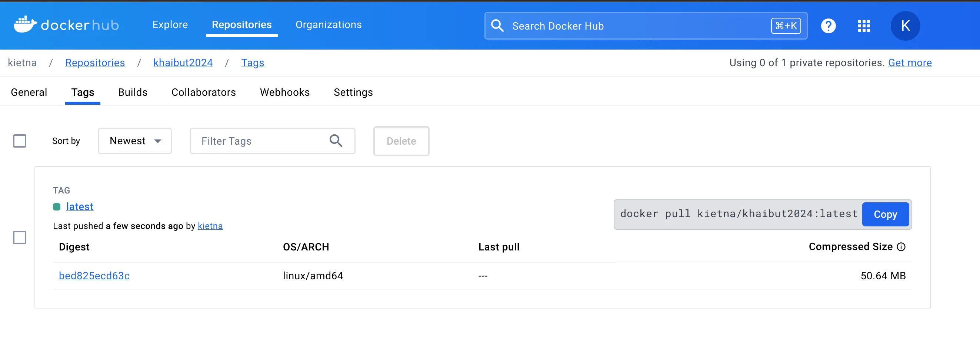The image size is (980, 347).
Task: Click the Last pull "---" value
Action: tap(483, 276)
